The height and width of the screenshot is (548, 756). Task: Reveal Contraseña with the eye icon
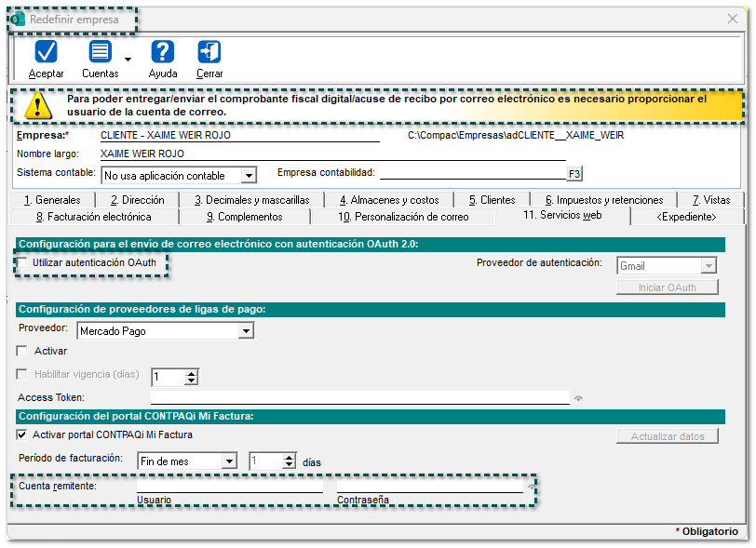(532, 487)
